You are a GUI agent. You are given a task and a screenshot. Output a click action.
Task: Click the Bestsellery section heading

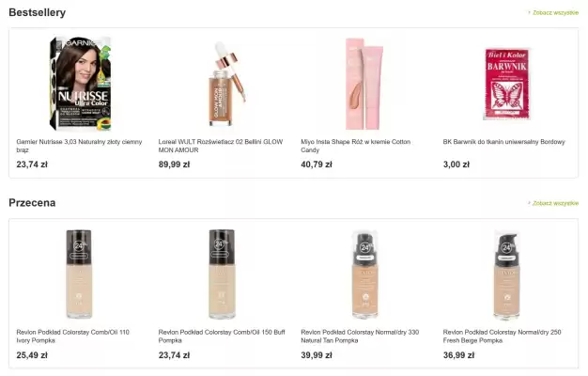click(38, 13)
